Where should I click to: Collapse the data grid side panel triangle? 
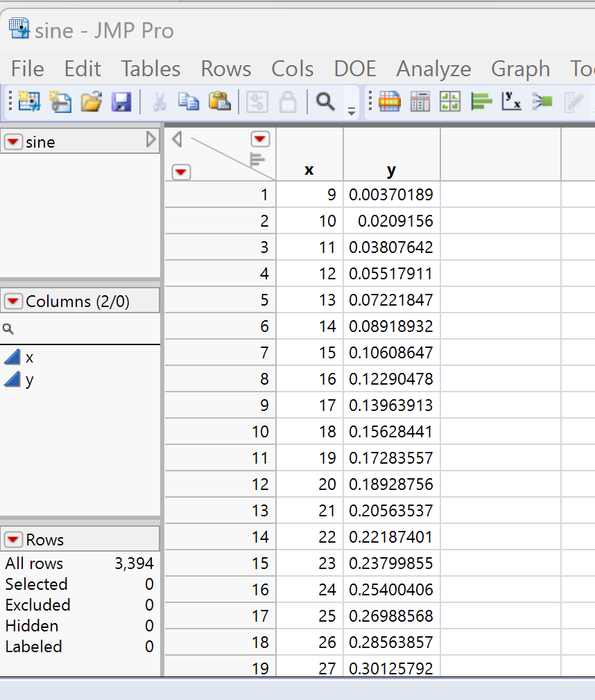(175, 139)
